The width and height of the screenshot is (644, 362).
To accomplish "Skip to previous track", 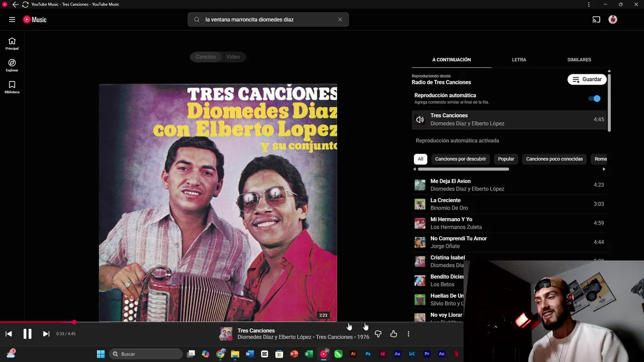I will click(9, 334).
